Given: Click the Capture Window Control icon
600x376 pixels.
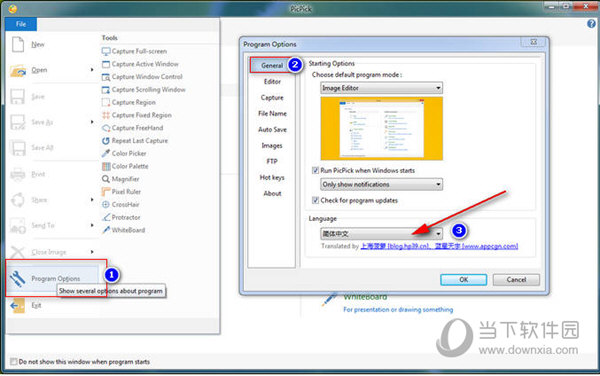Looking at the screenshot, I should [106, 77].
